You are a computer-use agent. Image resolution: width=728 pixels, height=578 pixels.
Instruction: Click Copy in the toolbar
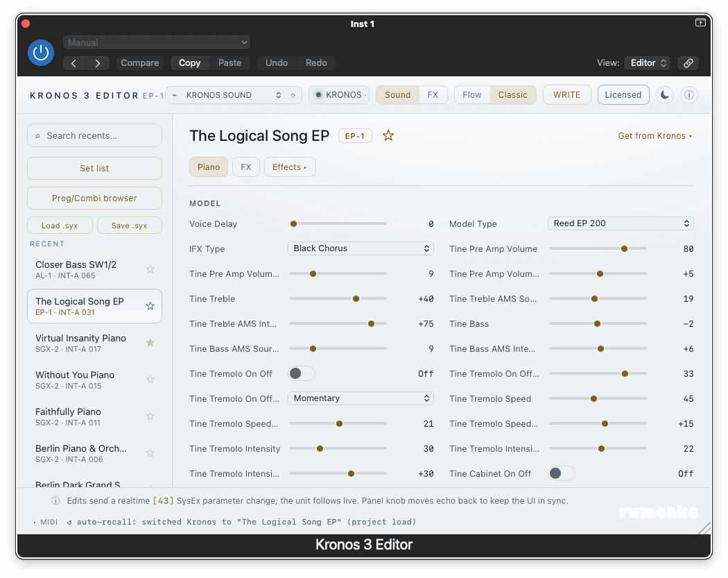click(189, 63)
